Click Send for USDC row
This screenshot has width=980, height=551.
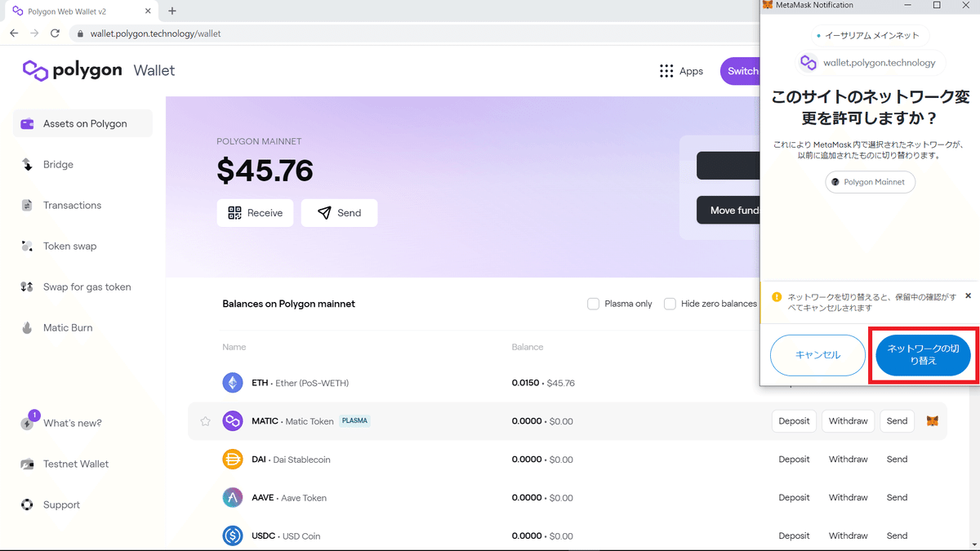tap(897, 536)
